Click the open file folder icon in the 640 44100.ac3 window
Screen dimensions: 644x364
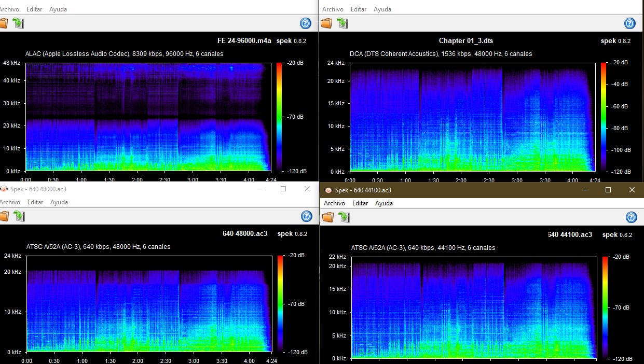tap(328, 217)
